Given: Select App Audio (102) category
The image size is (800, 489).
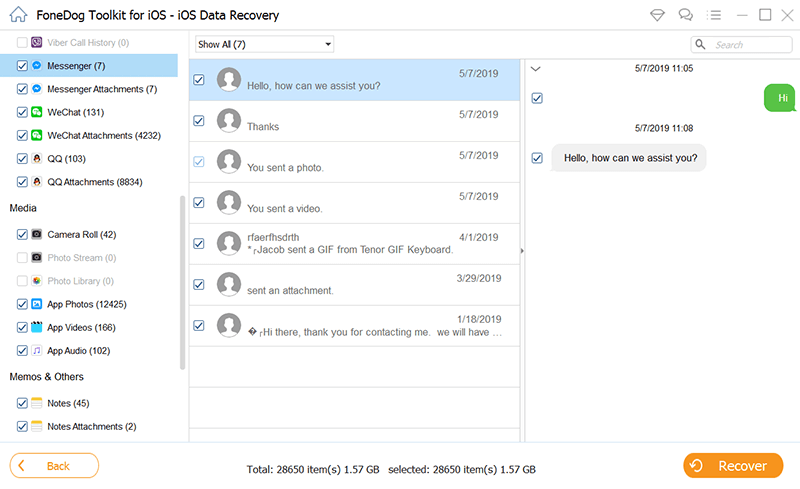Looking at the screenshot, I should tap(79, 351).
